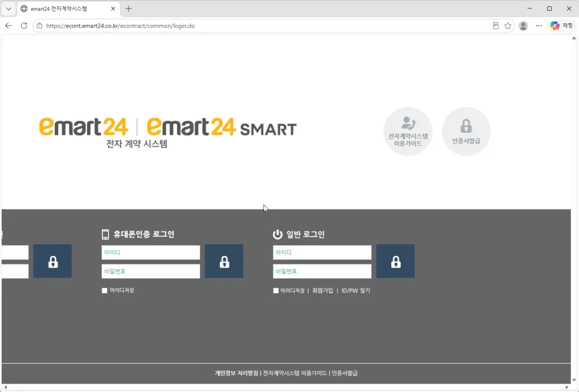Screen dimensions: 579x392
Task: Open the 인증서발급 lock circle icon
Action: click(466, 131)
